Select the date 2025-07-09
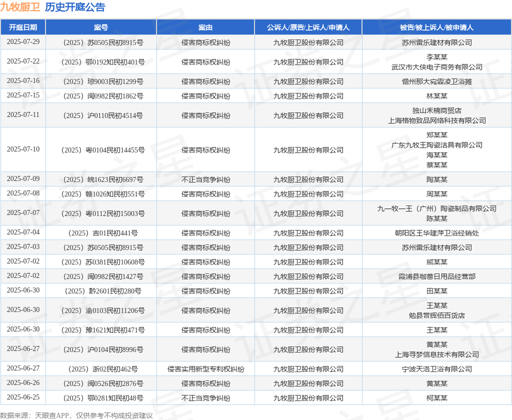Image resolution: width=512 pixels, height=420 pixels. [23, 178]
